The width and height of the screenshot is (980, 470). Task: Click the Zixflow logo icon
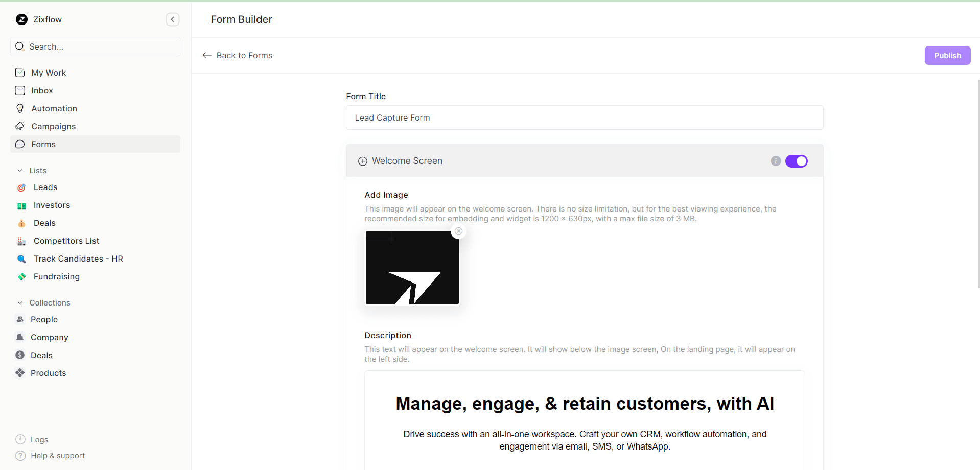[x=21, y=19]
